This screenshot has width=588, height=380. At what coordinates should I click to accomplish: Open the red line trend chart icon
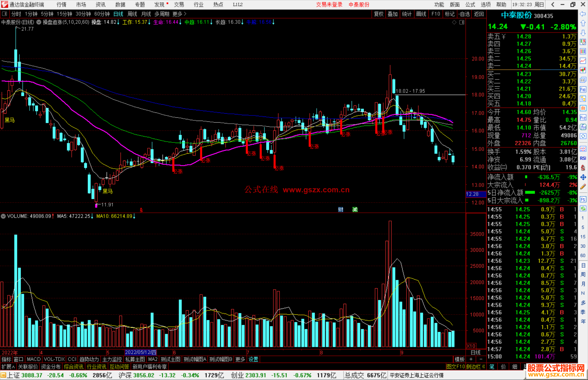pyautogui.click(x=583, y=61)
